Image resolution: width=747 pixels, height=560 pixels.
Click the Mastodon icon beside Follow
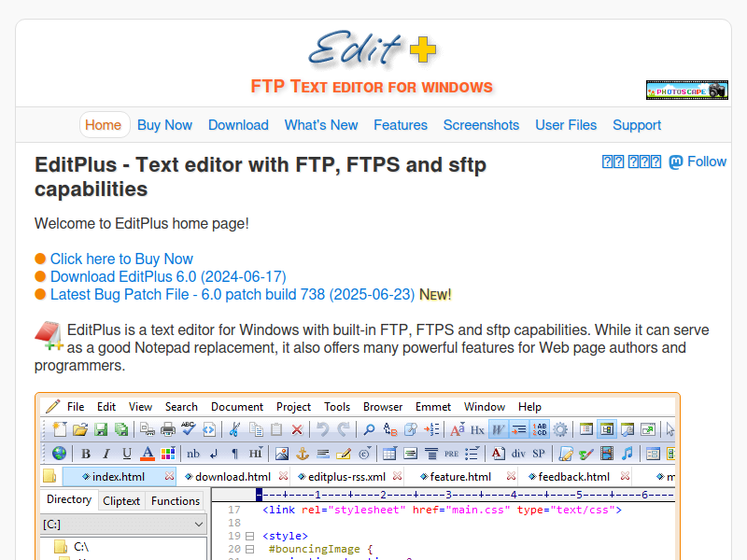(x=676, y=161)
